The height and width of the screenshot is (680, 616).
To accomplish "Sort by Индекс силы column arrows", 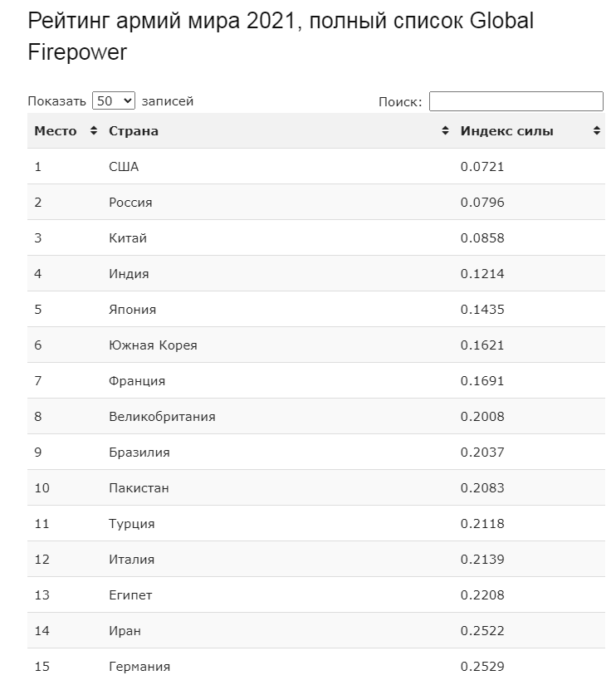I will (x=597, y=130).
